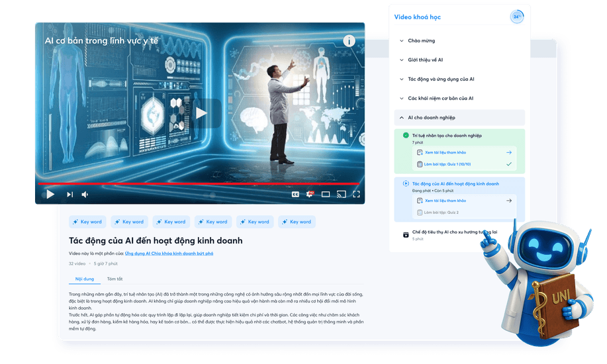Click the large center play button

point(201,113)
